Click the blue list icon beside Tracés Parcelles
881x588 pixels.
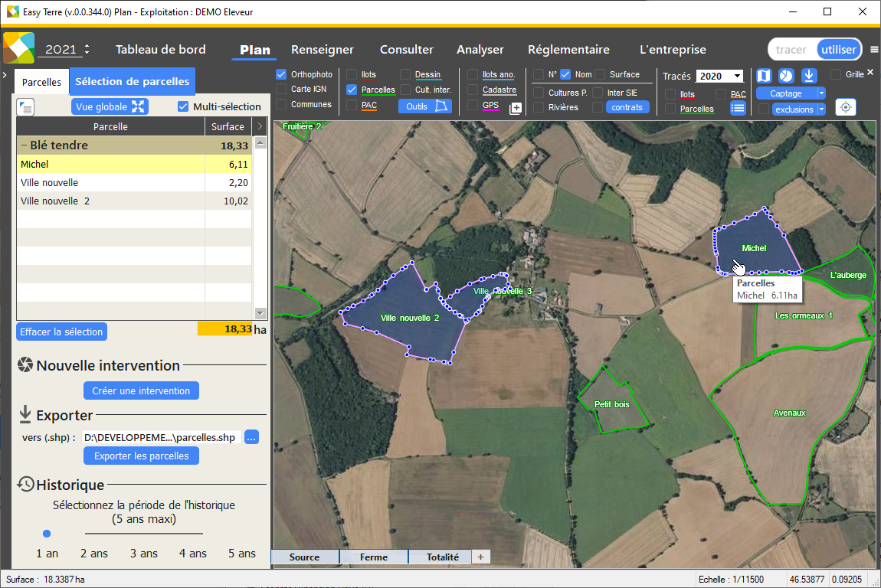[x=738, y=108]
